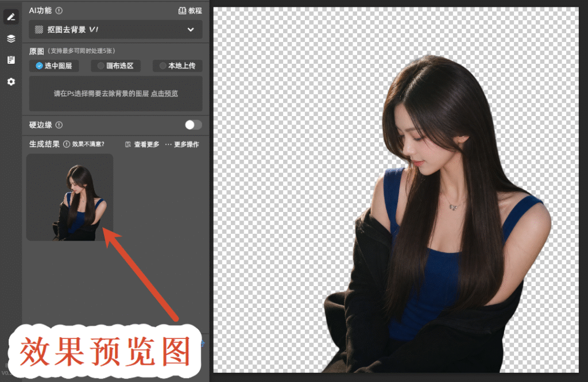The width and height of the screenshot is (588, 382).
Task: Expand the 抠图去背景 V1 dropdown
Action: point(115,29)
